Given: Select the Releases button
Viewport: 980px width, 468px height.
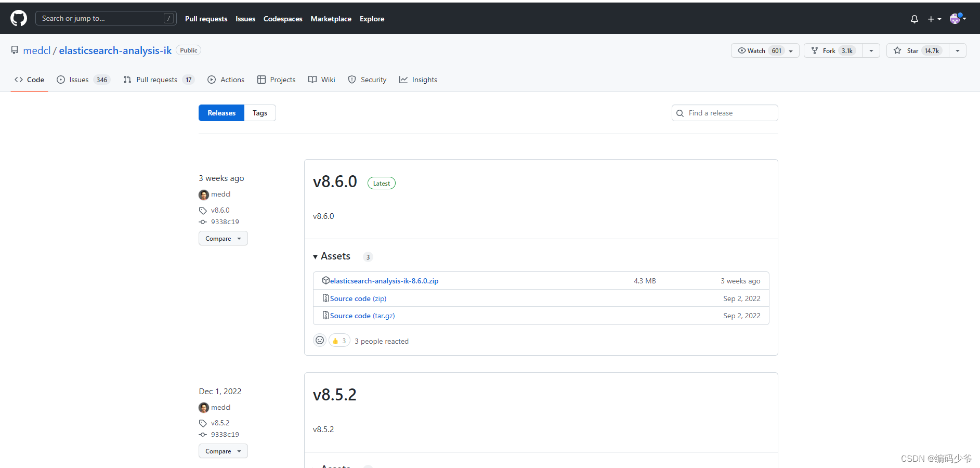Looking at the screenshot, I should [221, 113].
